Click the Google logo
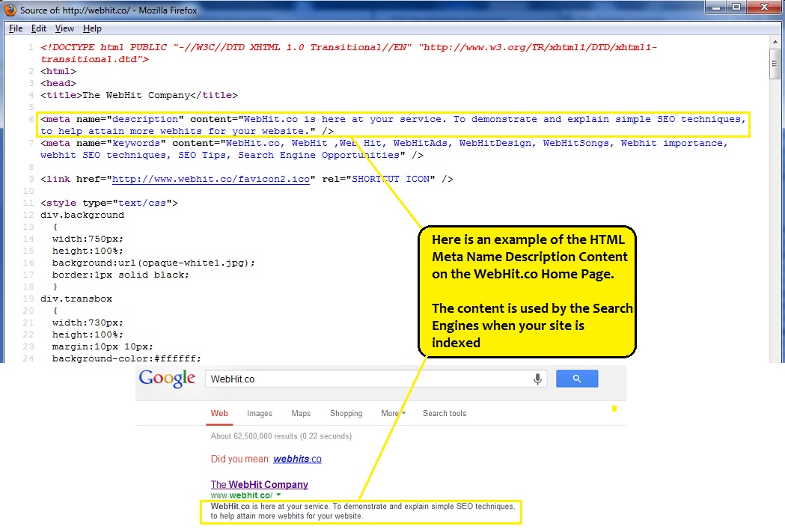The image size is (785, 532). (167, 379)
